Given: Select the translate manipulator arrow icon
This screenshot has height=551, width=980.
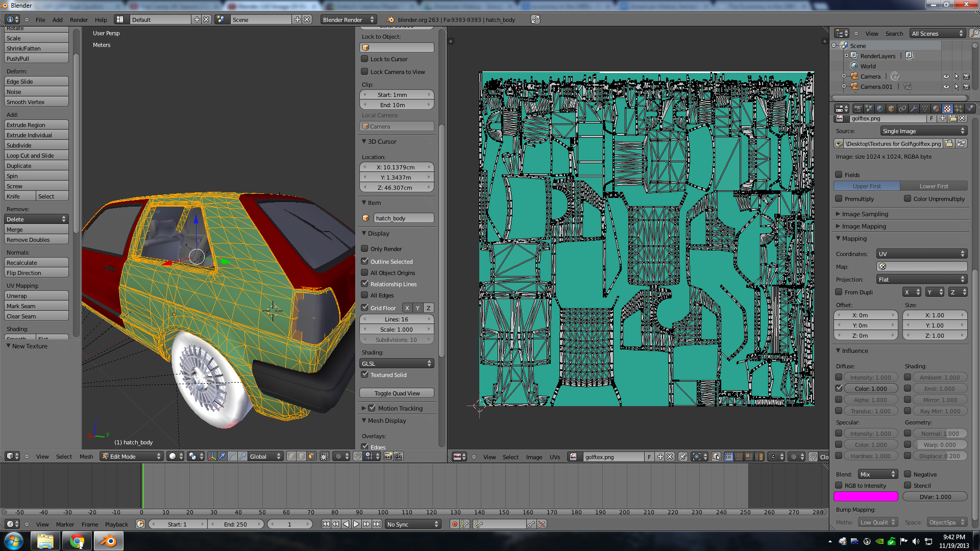Looking at the screenshot, I should tap(222, 456).
